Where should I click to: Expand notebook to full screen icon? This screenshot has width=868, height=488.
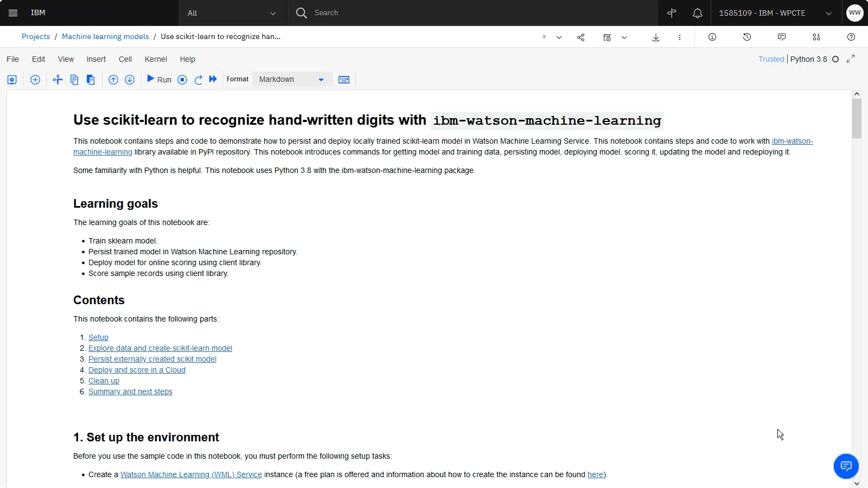click(851, 59)
